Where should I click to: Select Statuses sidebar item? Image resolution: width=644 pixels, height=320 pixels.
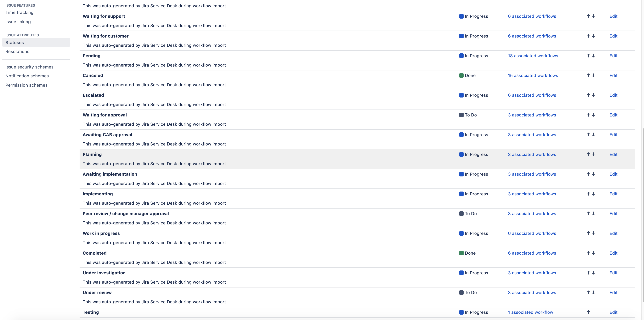pyautogui.click(x=15, y=43)
